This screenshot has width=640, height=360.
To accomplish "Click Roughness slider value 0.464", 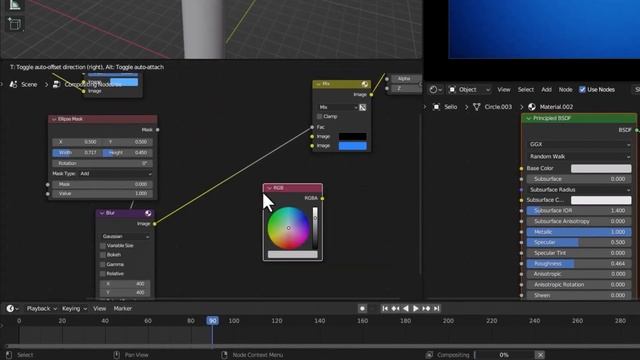I will [579, 264].
